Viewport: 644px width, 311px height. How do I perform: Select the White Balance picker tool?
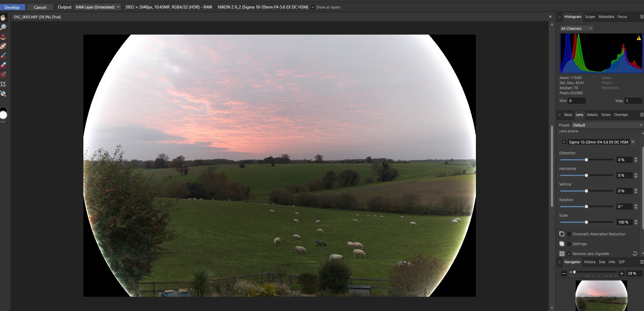(x=3, y=93)
